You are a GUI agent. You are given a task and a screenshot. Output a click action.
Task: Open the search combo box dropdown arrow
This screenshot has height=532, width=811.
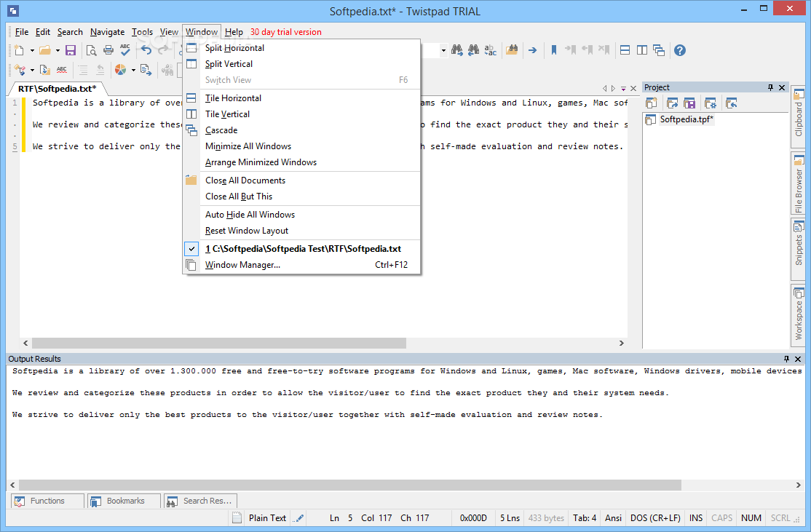[443, 51]
